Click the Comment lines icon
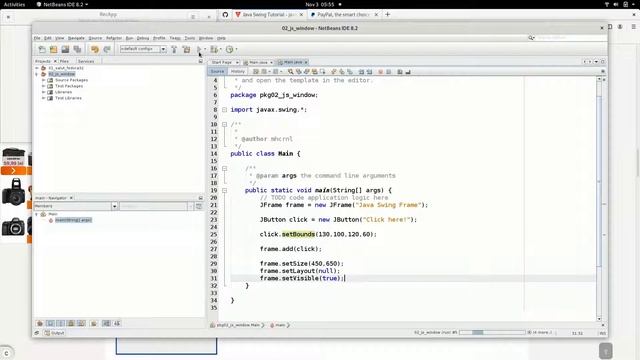The width and height of the screenshot is (640, 360). (x=400, y=71)
